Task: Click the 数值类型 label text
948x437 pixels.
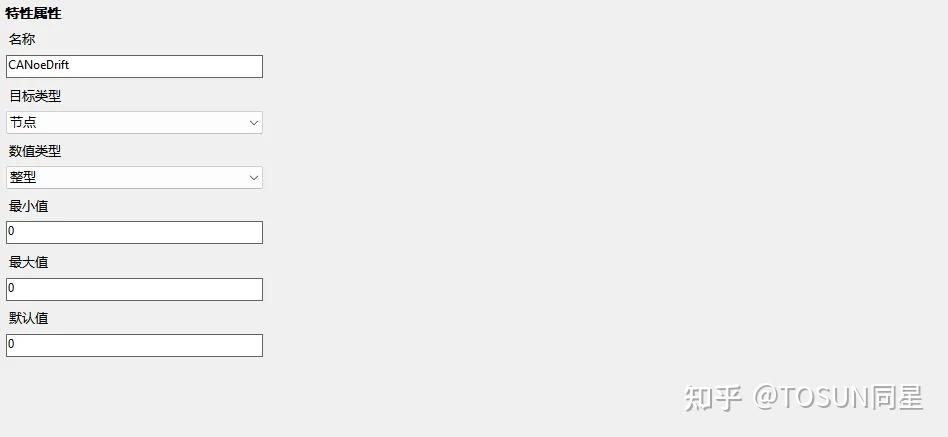Action: pyautogui.click(x=35, y=151)
